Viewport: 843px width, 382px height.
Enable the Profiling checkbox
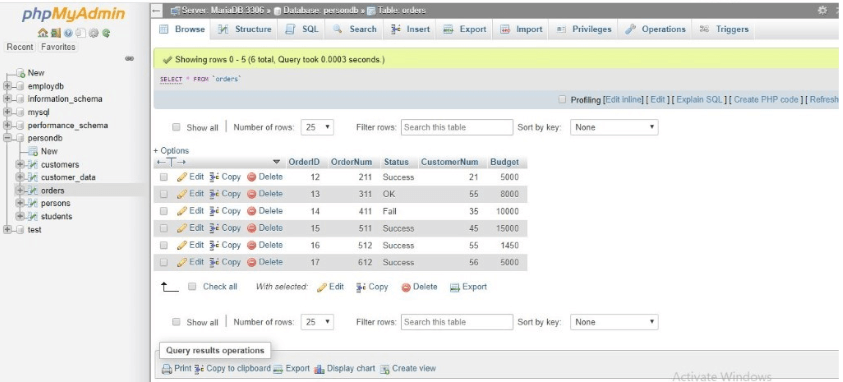[x=562, y=99]
